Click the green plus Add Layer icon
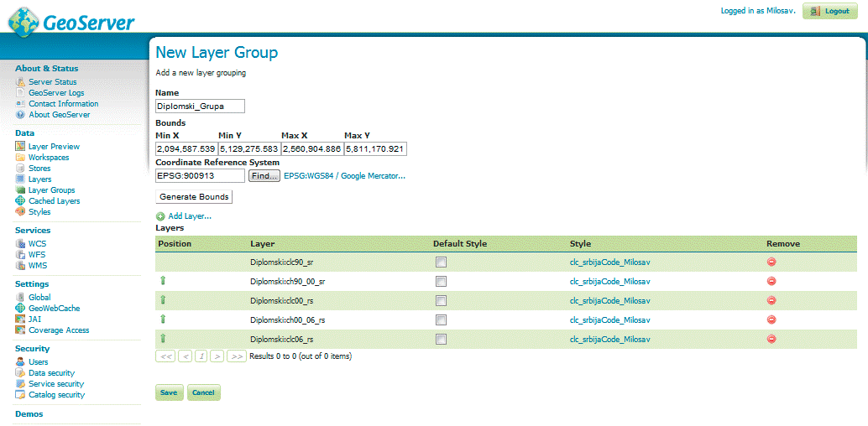 pyautogui.click(x=160, y=216)
